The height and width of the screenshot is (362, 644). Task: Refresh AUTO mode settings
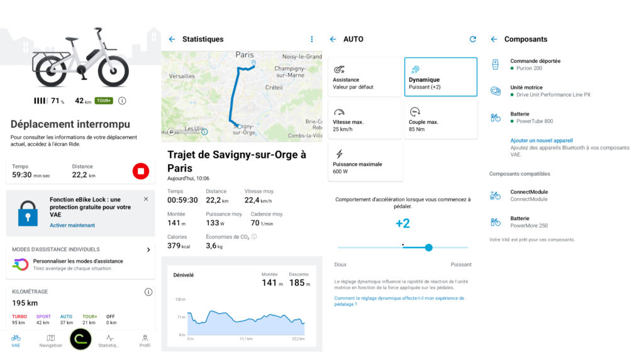(x=473, y=39)
